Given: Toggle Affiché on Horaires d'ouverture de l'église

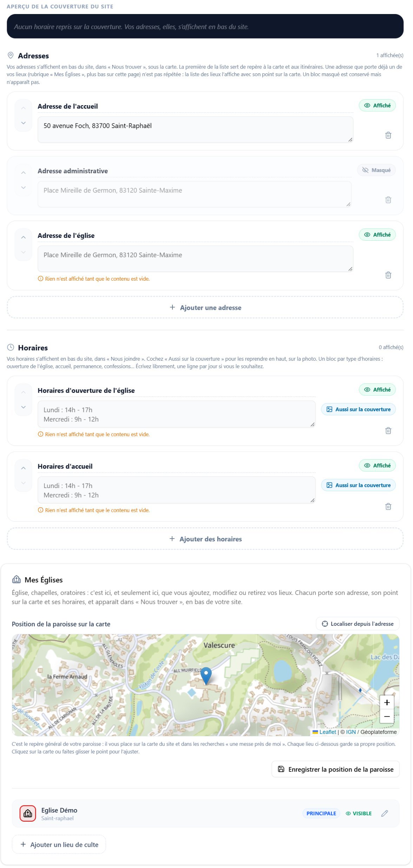Looking at the screenshot, I should [378, 390].
